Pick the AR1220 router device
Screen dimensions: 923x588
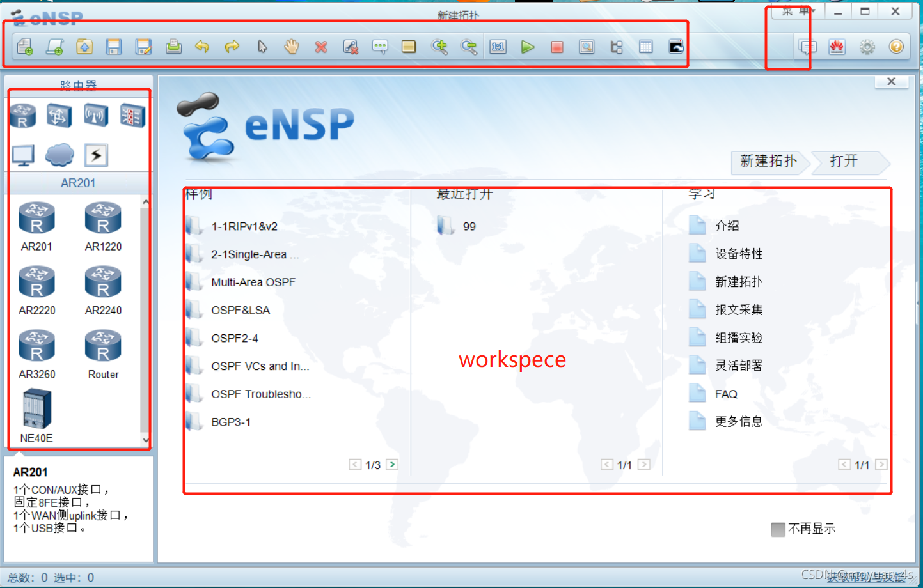click(x=103, y=227)
